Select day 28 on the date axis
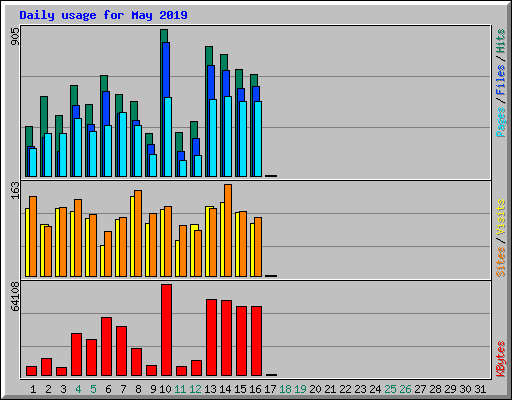The image size is (512, 400). click(435, 389)
